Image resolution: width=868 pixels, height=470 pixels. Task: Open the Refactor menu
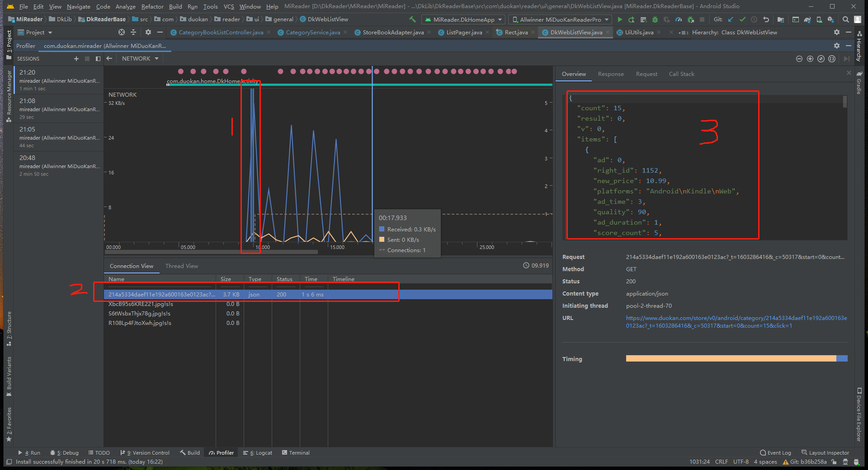tap(152, 6)
